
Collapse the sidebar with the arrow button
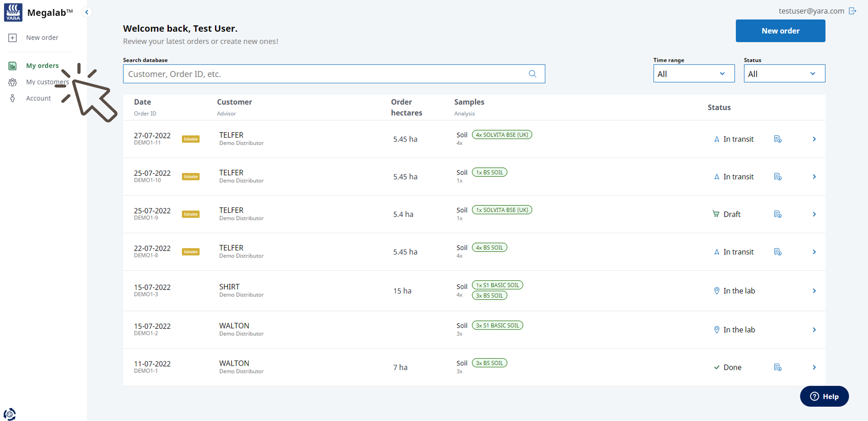[x=87, y=12]
